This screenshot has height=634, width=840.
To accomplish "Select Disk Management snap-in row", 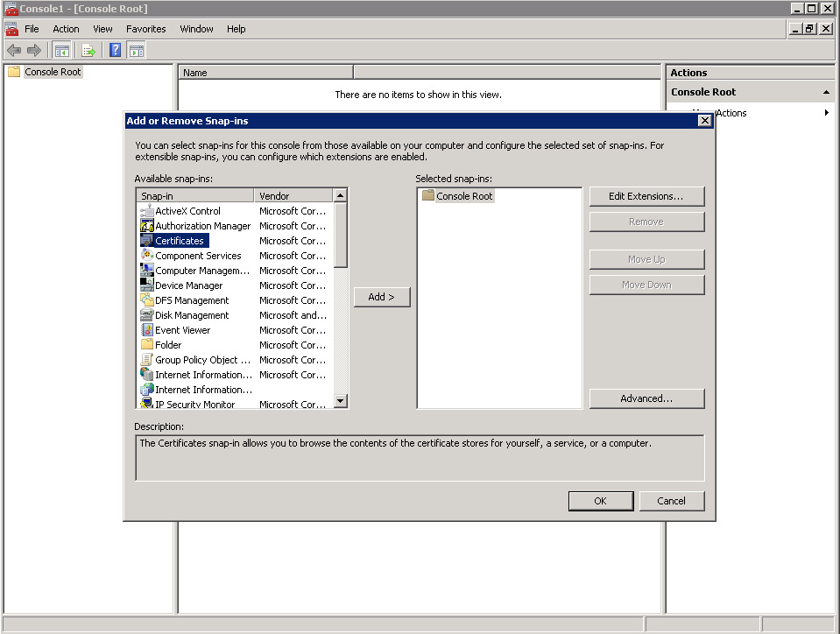I will click(x=233, y=315).
